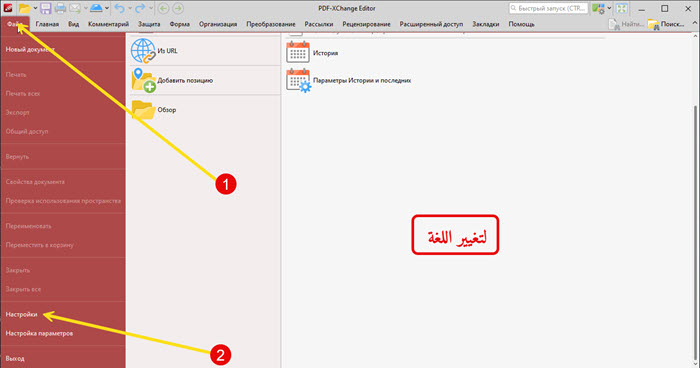The image size is (700, 368).
Task: Click the Из URL label
Action: [x=167, y=51]
